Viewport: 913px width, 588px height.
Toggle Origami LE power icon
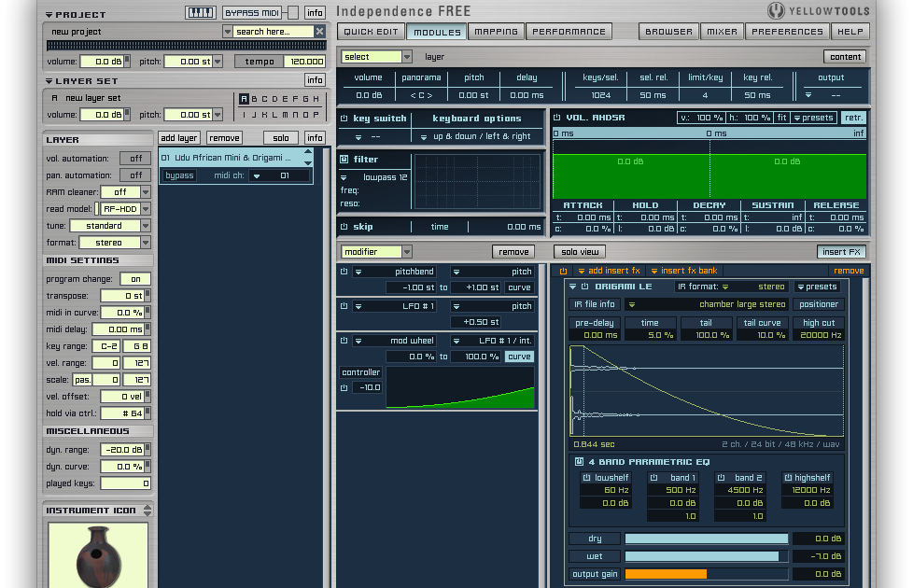(584, 287)
